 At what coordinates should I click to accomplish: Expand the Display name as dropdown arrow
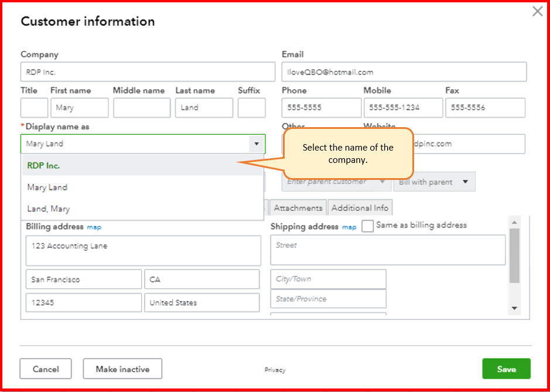(x=256, y=144)
